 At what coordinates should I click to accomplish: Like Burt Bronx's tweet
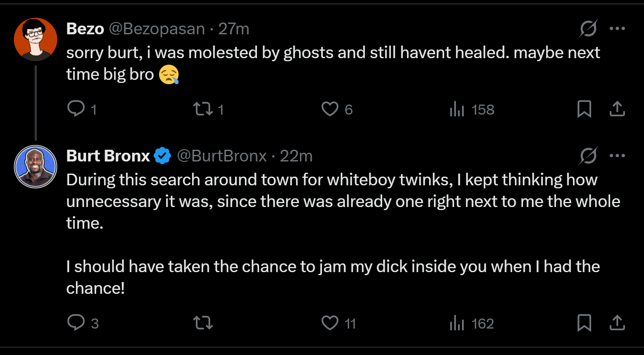(x=330, y=323)
